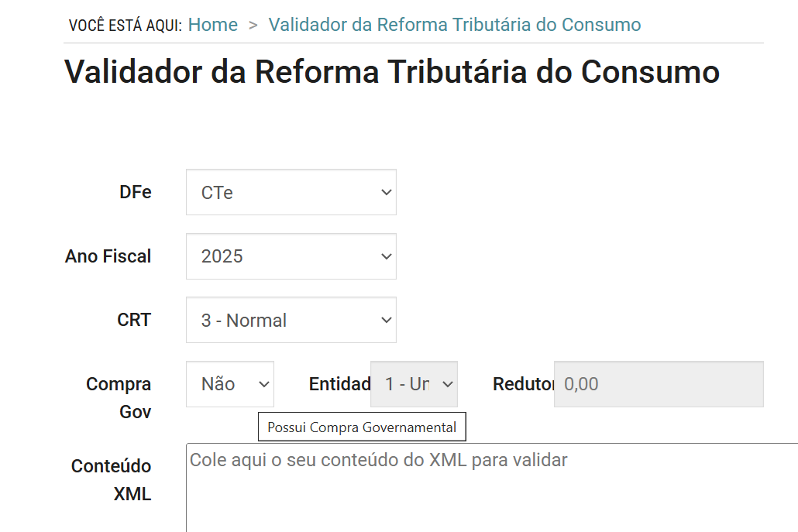Click the Validador da Reforma Tributária breadcrumb link
The width and height of the screenshot is (798, 532).
[x=455, y=25]
